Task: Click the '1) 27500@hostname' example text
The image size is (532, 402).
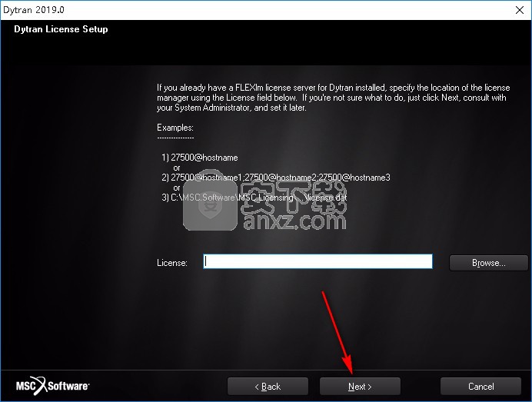Action: point(200,158)
